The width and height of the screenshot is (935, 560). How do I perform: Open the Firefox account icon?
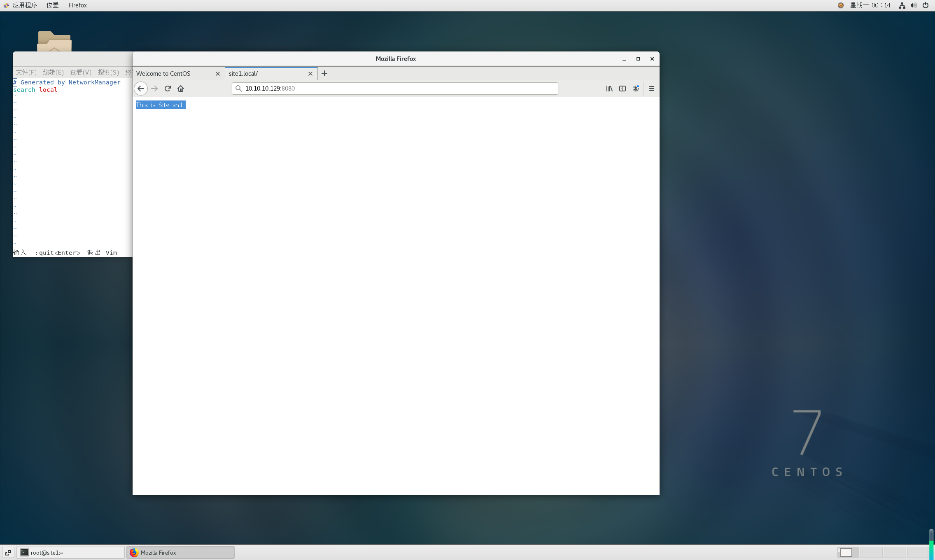click(x=636, y=89)
